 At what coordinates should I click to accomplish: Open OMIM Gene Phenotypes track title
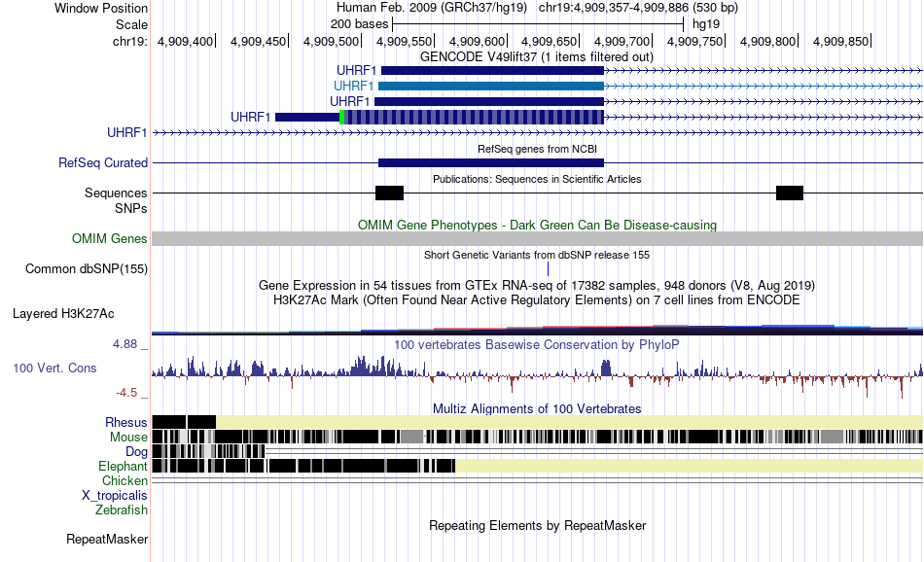[x=538, y=225]
